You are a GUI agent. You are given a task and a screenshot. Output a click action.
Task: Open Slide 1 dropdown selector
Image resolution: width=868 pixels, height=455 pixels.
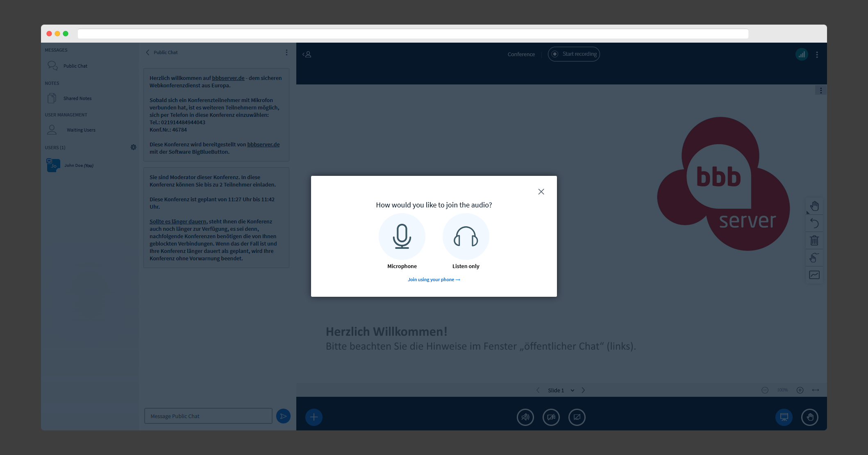[561, 390]
